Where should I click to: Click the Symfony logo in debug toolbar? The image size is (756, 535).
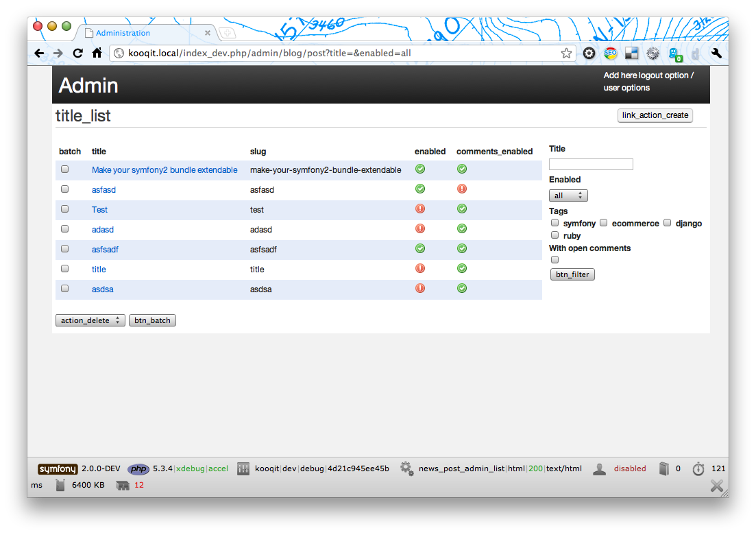tap(58, 469)
